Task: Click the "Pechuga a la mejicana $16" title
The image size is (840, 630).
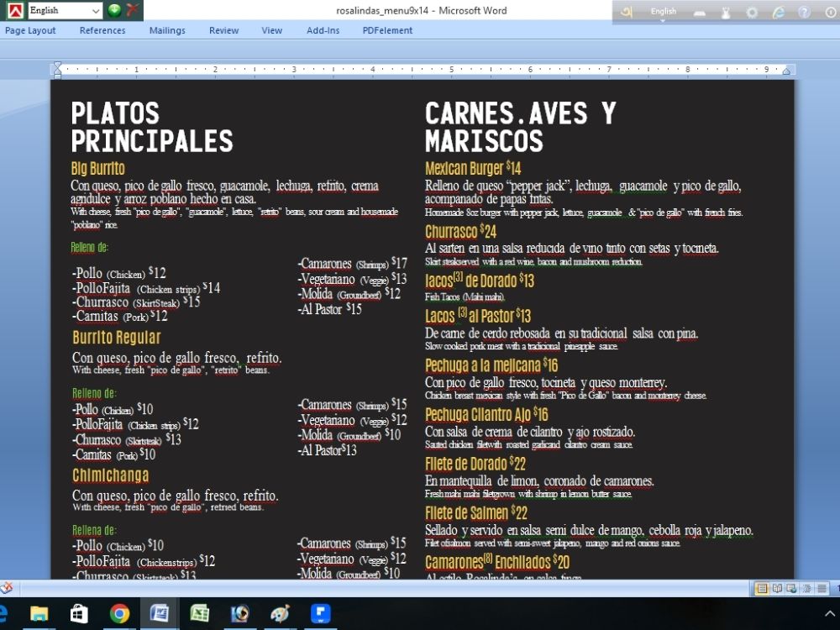Action: point(491,365)
